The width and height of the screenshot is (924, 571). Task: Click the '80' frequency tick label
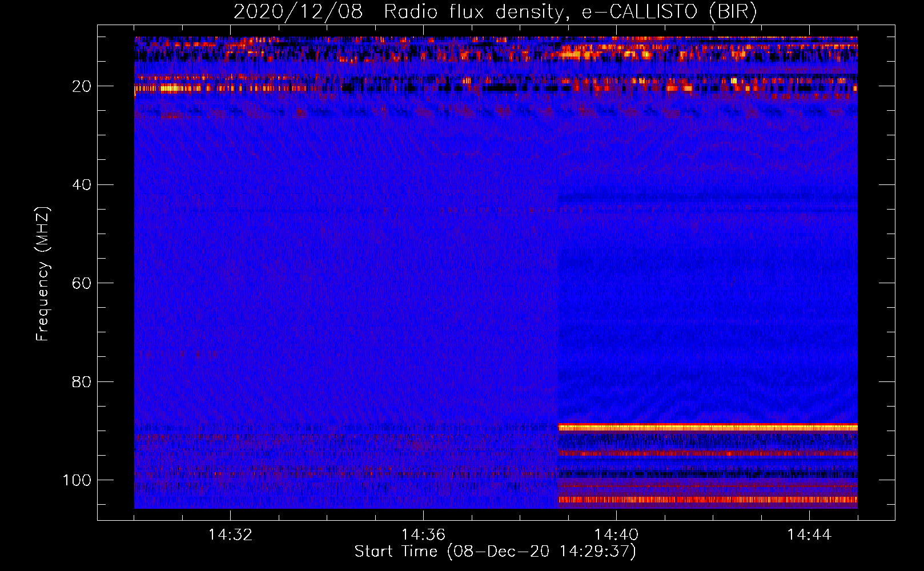[x=82, y=381]
